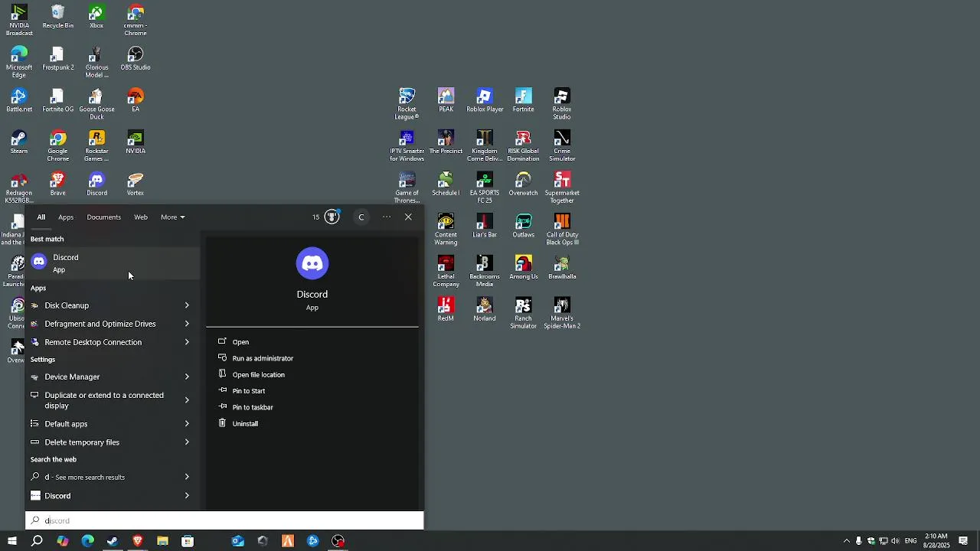The width and height of the screenshot is (980, 551).
Task: Expand Duplicate or extend display arrow
Action: (x=187, y=400)
